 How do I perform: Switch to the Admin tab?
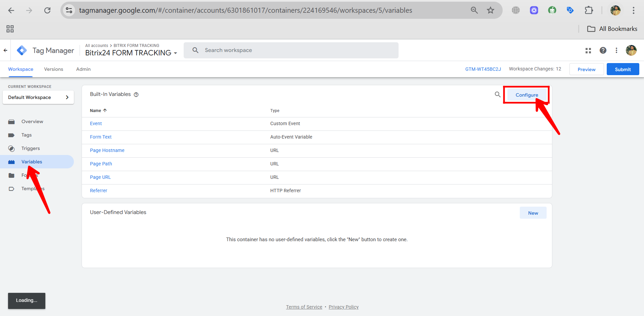tap(83, 69)
